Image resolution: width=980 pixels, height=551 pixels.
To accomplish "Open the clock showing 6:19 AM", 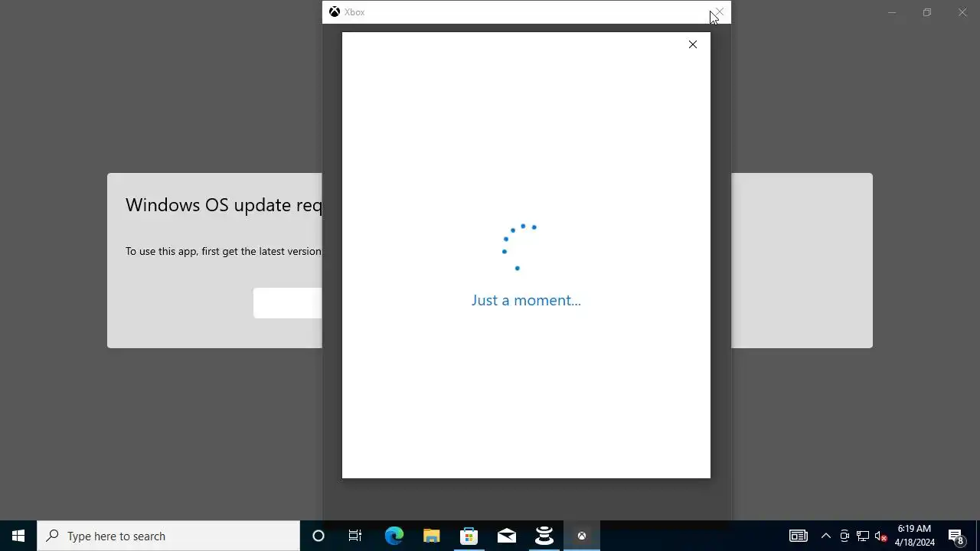I will pyautogui.click(x=915, y=536).
